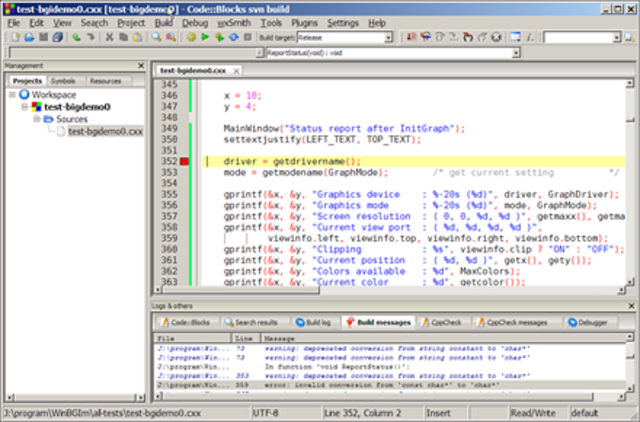Screen dimensions: 640x422
Task: Click the Line column header
Action: [246, 338]
